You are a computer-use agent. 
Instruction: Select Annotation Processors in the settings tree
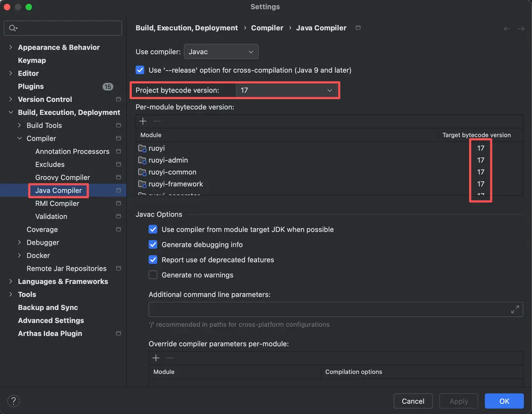tap(72, 152)
